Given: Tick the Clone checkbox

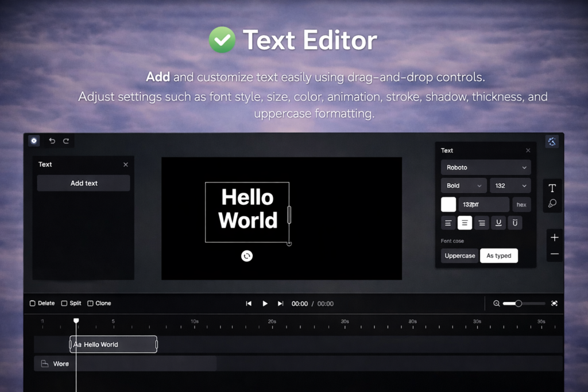Looking at the screenshot, I should (91, 304).
